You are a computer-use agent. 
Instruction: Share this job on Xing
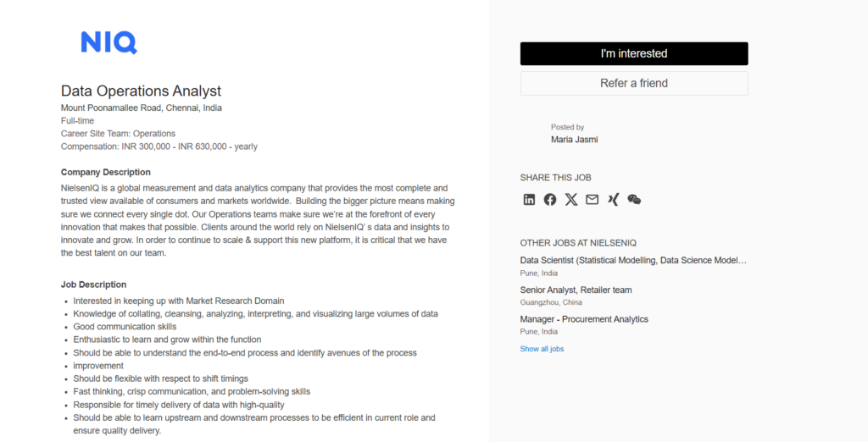613,200
